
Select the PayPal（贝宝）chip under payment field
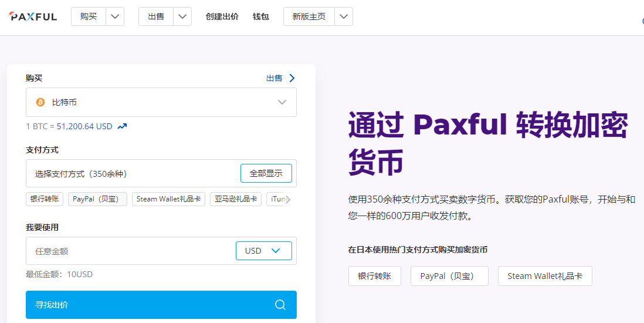97,199
